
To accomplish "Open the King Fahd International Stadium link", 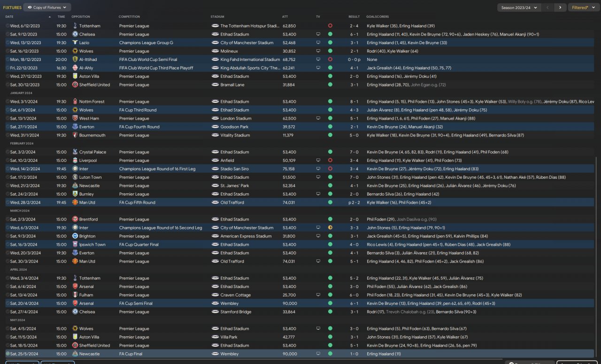I will click(x=250, y=60).
